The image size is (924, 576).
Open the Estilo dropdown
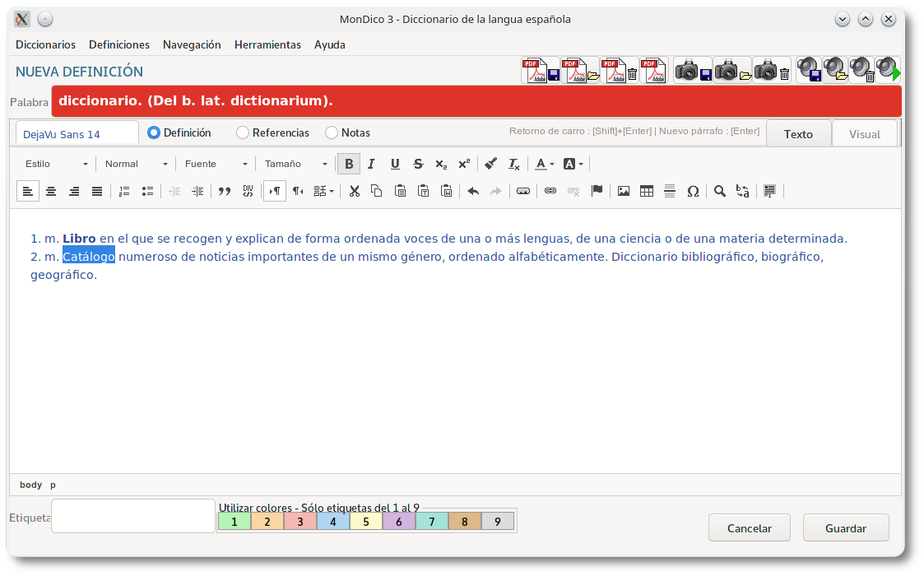coord(56,164)
